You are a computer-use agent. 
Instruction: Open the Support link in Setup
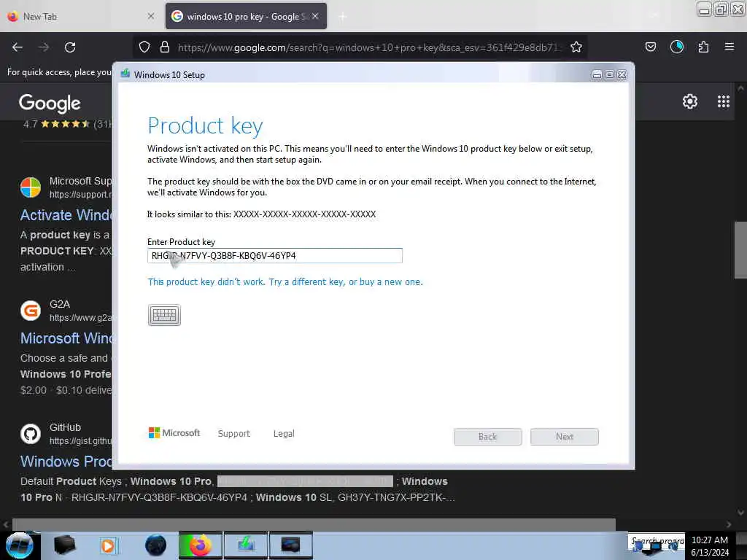pos(234,433)
